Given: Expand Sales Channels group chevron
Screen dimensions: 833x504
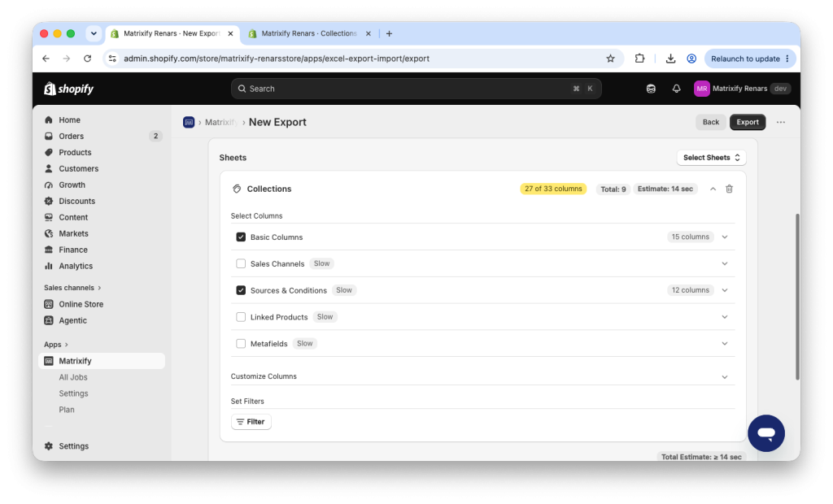Looking at the screenshot, I should tap(725, 263).
